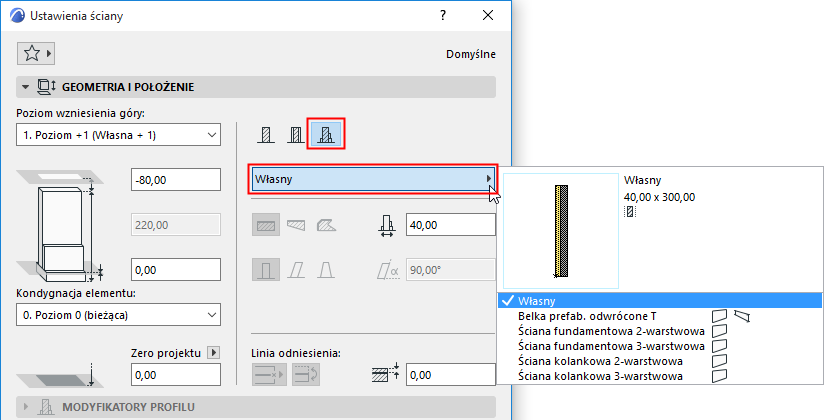Image resolution: width=825 pixels, height=420 pixels.
Task: Click the reference line offset field
Action: coord(451,375)
